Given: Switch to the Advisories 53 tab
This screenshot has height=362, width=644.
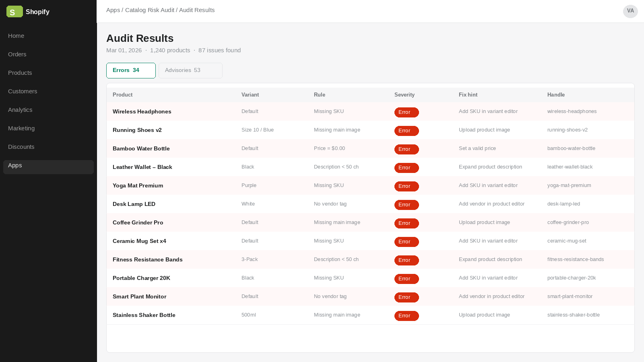Looking at the screenshot, I should pyautogui.click(x=190, y=70).
